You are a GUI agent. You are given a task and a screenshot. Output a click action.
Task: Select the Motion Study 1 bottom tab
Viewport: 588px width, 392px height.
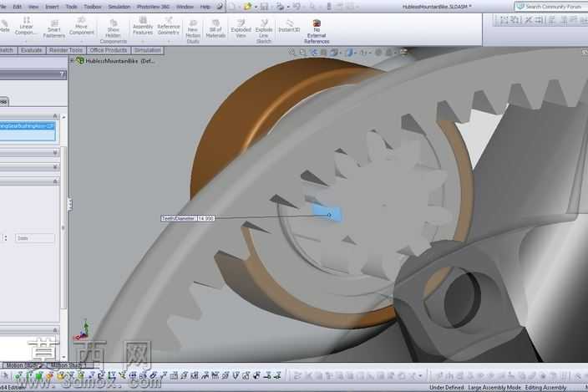coord(68,365)
